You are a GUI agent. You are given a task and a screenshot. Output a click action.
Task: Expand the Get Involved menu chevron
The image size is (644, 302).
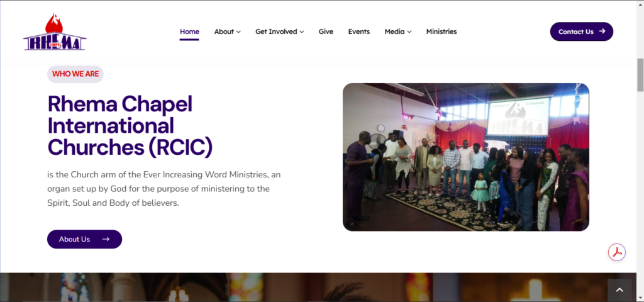point(302,32)
